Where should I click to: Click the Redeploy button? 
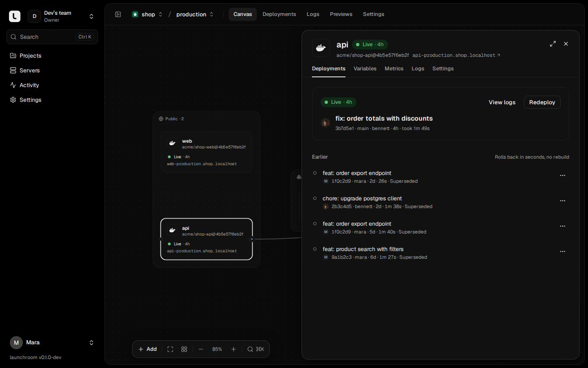pyautogui.click(x=542, y=102)
